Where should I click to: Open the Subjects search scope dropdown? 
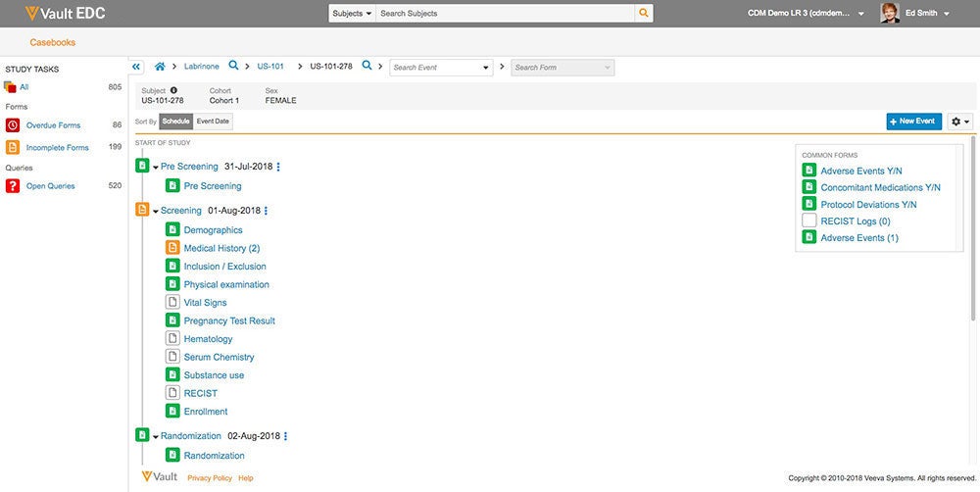352,14
